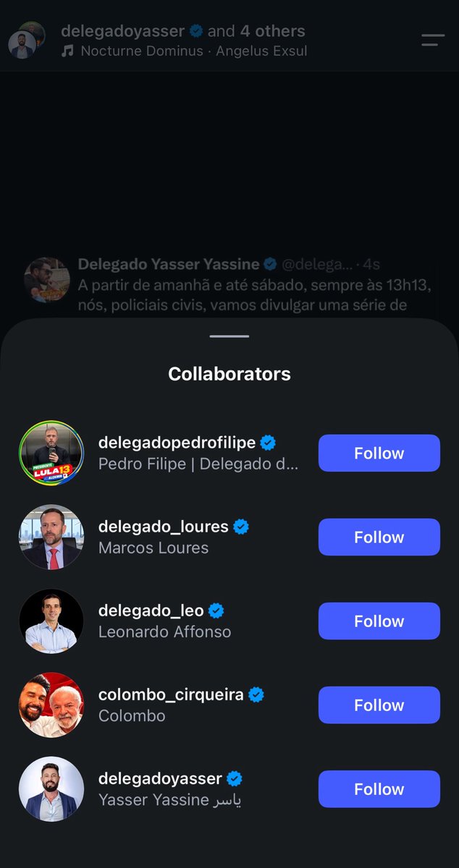Viewport: 459px width, 868px height.
Task: Tap the verified badge next to delegado_leo
Action: [x=216, y=610]
